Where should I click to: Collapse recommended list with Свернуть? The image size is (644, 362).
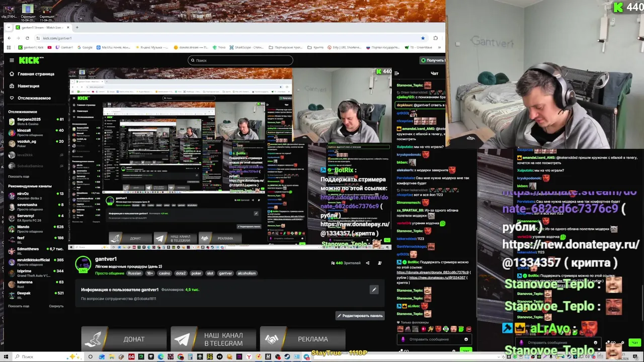coord(56,306)
